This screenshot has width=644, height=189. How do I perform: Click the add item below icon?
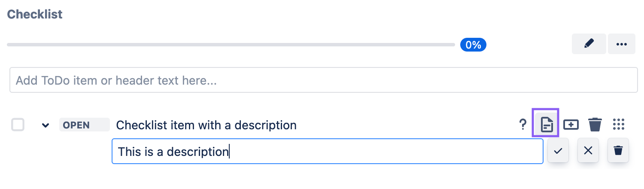click(x=571, y=125)
